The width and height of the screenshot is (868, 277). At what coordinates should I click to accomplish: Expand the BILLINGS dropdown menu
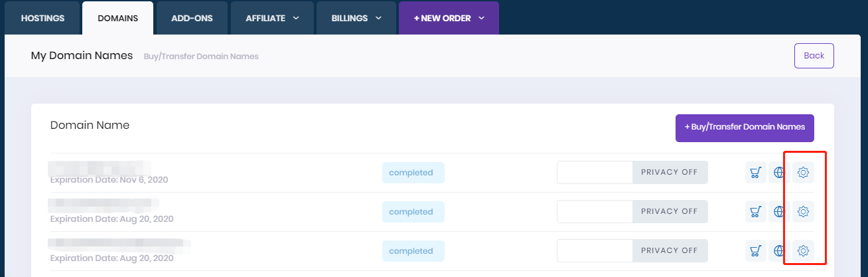(356, 18)
